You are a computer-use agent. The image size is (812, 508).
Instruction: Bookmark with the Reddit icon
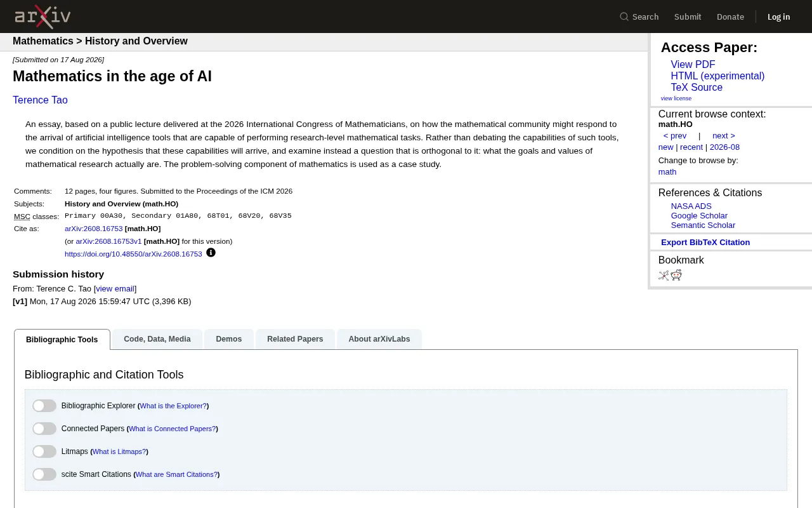676,275
